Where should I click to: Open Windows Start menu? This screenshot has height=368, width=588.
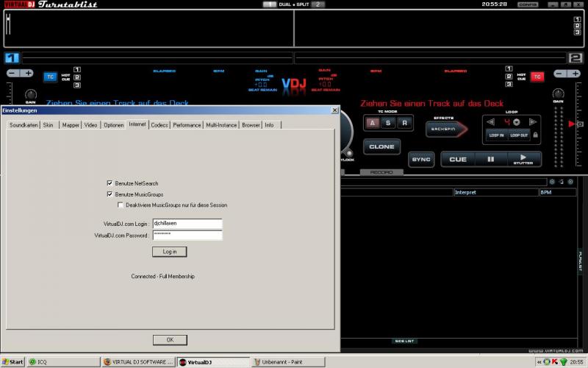click(12, 362)
